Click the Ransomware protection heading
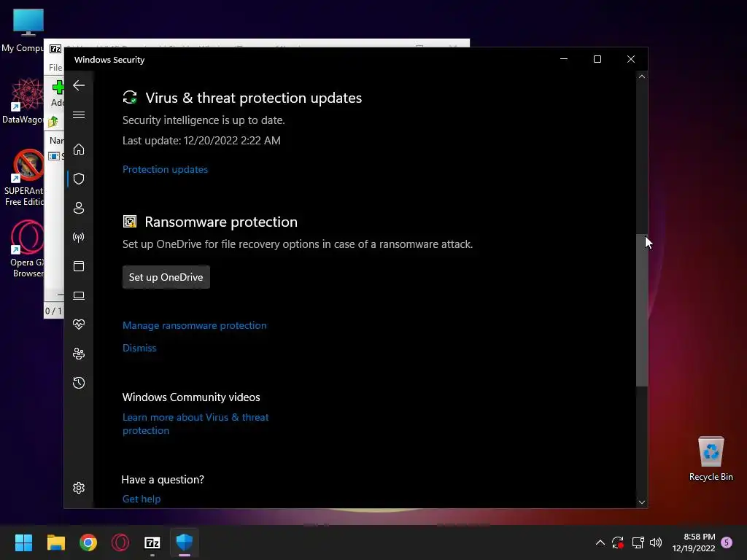 221,222
